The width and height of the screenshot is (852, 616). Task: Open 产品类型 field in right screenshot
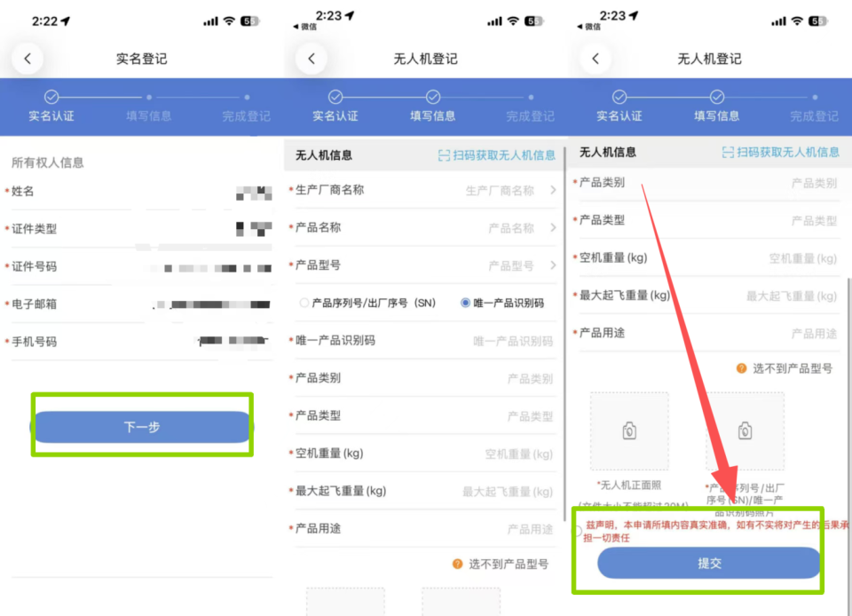tap(707, 220)
